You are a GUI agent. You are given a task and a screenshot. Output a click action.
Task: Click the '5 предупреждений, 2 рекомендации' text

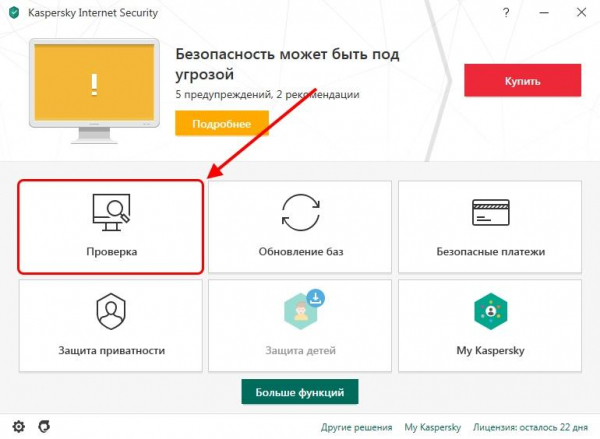[x=267, y=95]
